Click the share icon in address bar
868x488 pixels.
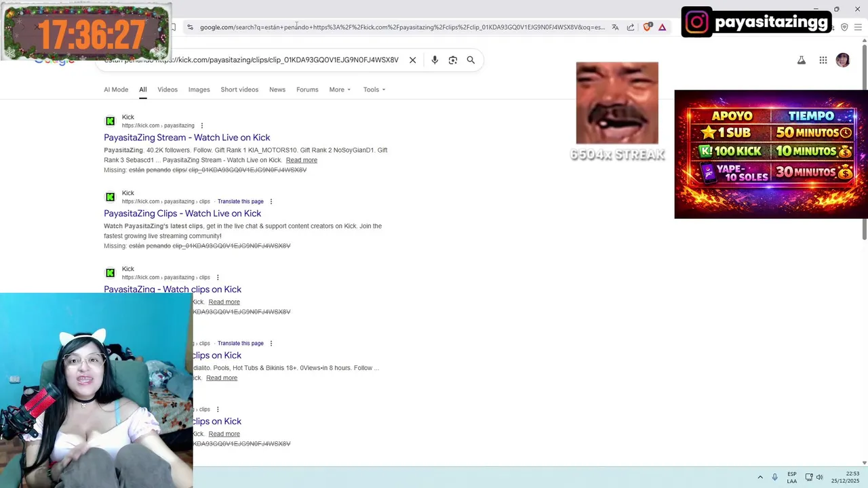[631, 27]
